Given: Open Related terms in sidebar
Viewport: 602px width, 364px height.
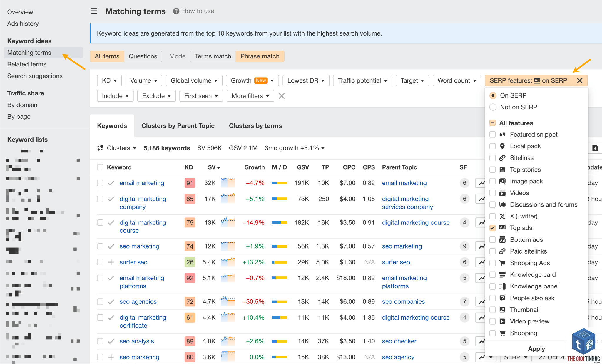Looking at the screenshot, I should [27, 64].
